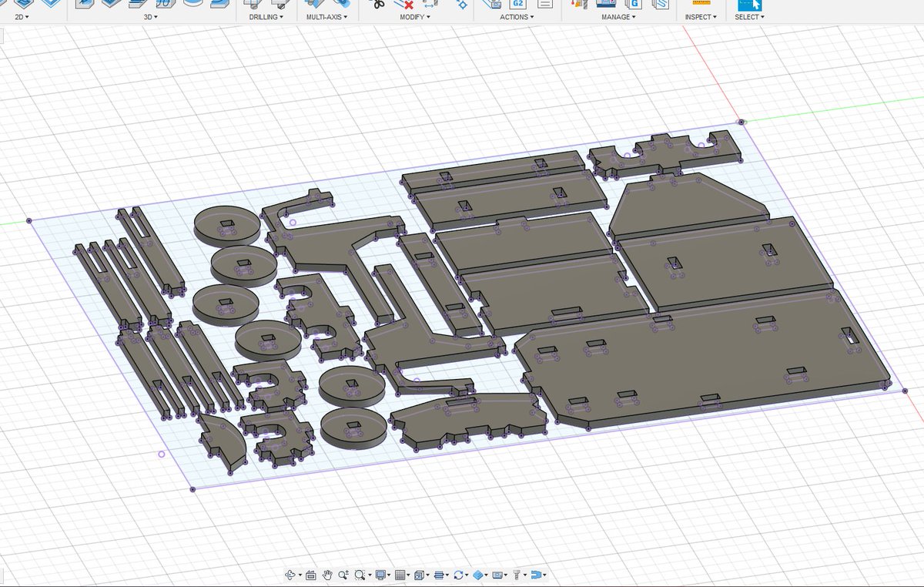Open the MANAGE menu

pos(618,17)
